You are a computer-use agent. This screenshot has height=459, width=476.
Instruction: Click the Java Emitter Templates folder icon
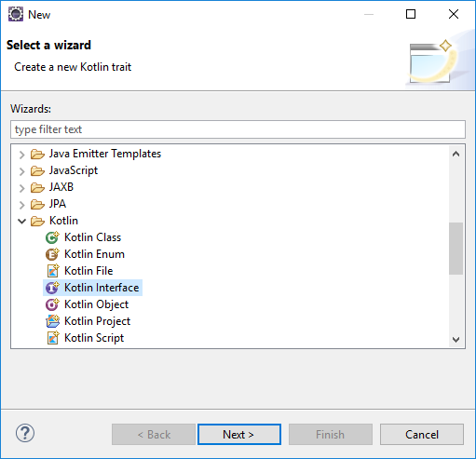coord(37,154)
